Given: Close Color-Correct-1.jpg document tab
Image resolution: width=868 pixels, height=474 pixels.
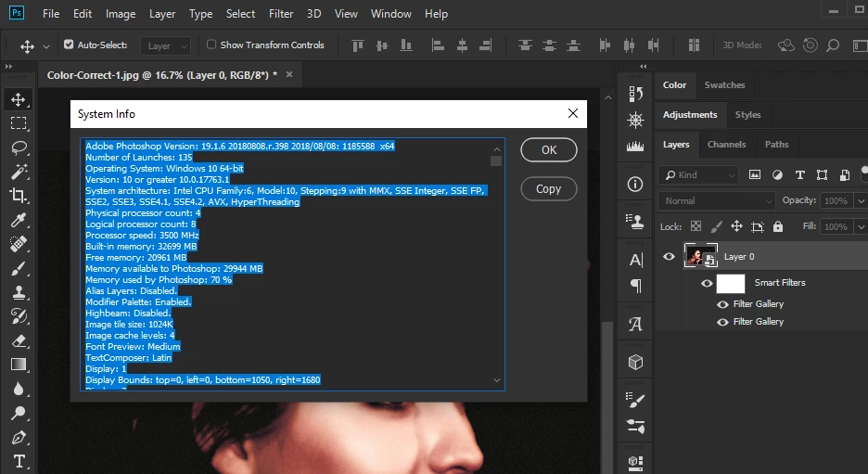Looking at the screenshot, I should (289, 74).
